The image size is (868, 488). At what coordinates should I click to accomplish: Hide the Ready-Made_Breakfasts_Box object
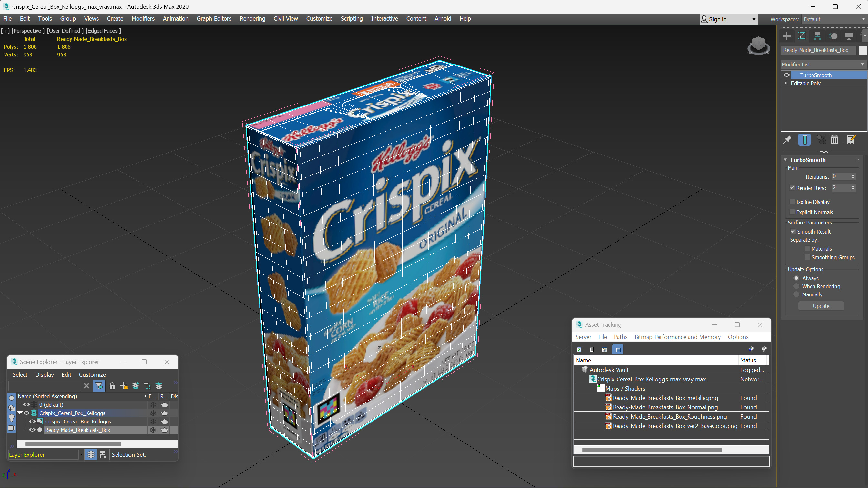32,430
